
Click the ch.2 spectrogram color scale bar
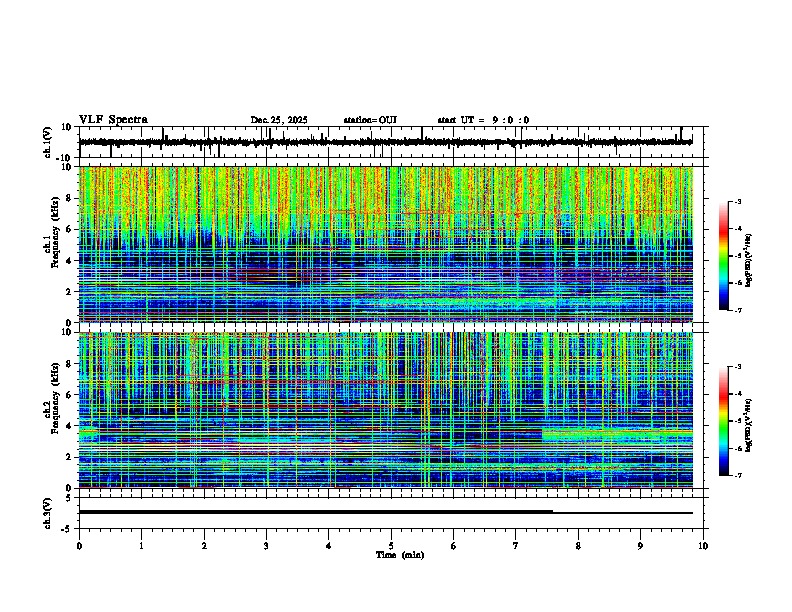click(724, 421)
